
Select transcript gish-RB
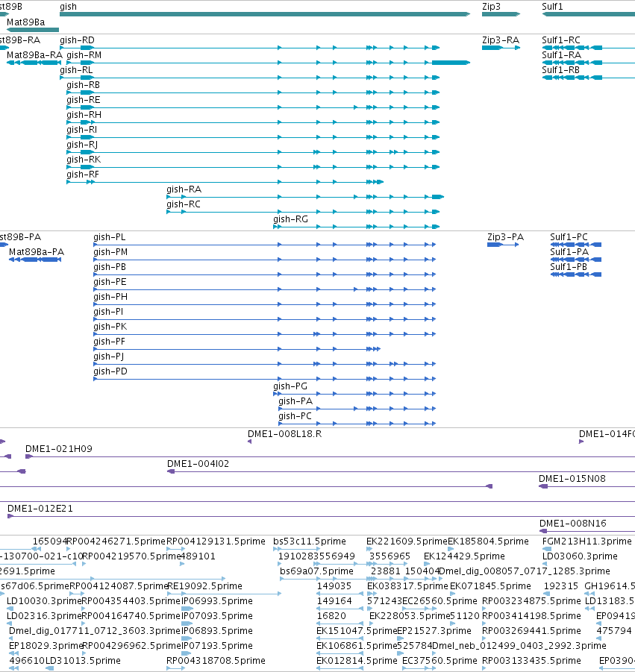click(253, 92)
